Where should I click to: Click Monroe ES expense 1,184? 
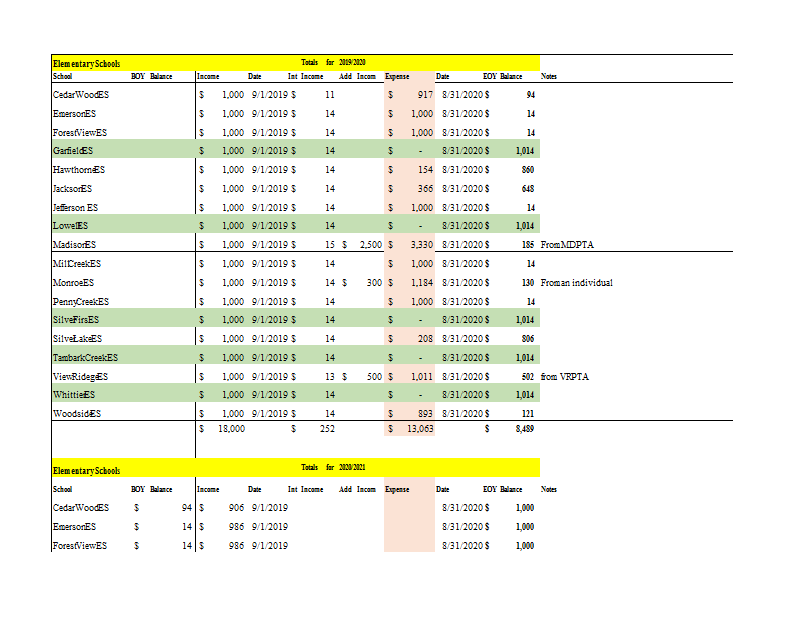(422, 283)
